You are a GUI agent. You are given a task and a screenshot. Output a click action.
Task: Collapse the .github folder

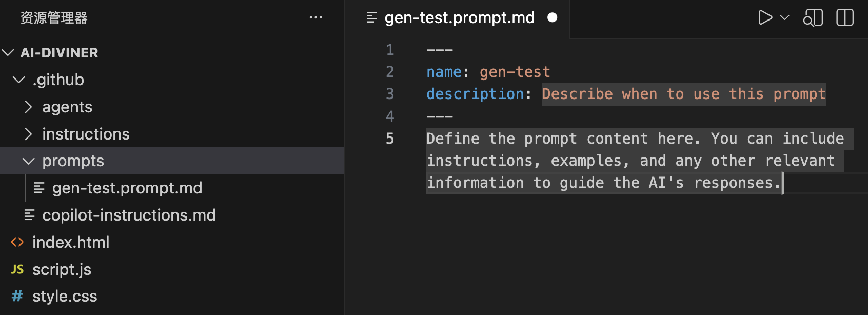[x=19, y=80]
